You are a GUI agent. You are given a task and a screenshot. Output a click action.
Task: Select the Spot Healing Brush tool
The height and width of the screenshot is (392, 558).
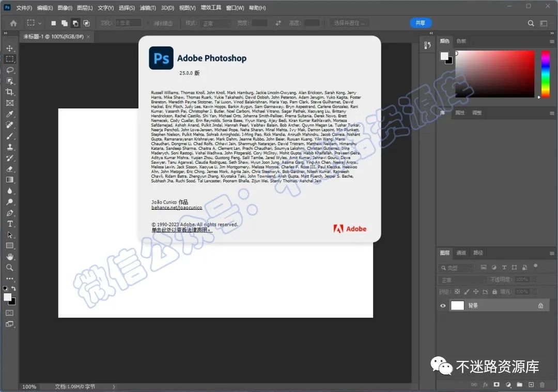coord(10,125)
